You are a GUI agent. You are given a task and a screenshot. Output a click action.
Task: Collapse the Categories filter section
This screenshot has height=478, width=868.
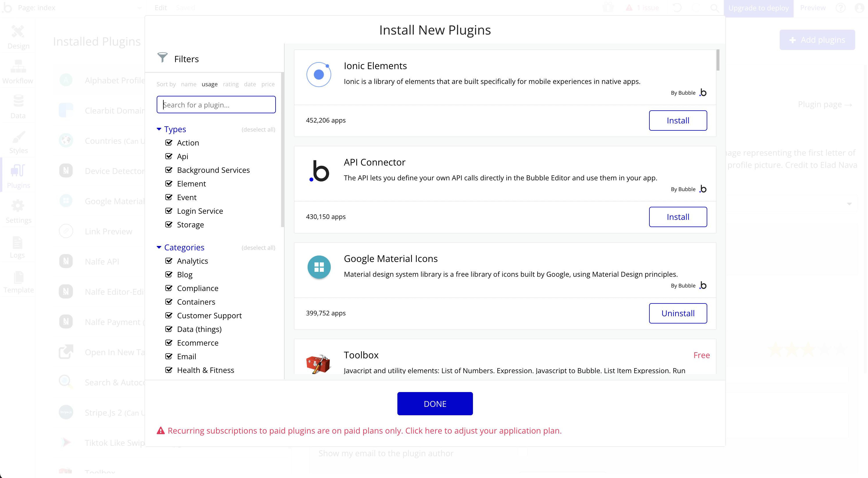[x=159, y=247]
